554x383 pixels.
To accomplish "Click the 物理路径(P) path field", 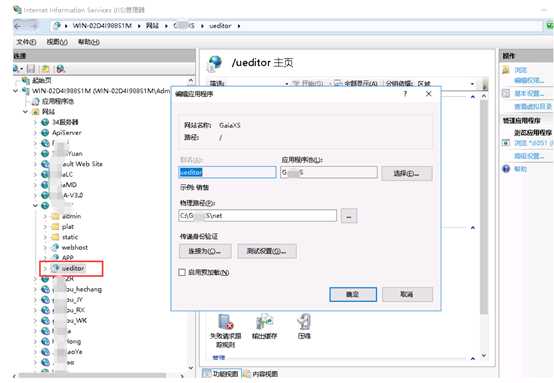I will tap(258, 216).
